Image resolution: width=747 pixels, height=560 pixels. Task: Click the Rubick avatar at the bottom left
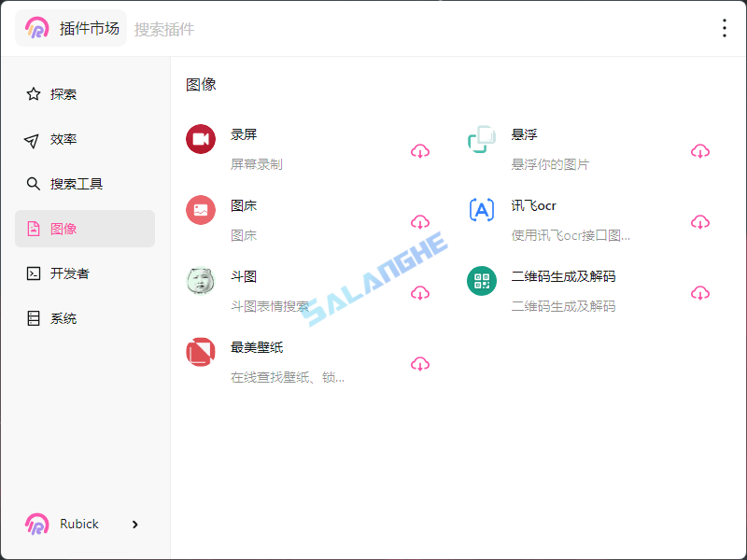tap(36, 524)
